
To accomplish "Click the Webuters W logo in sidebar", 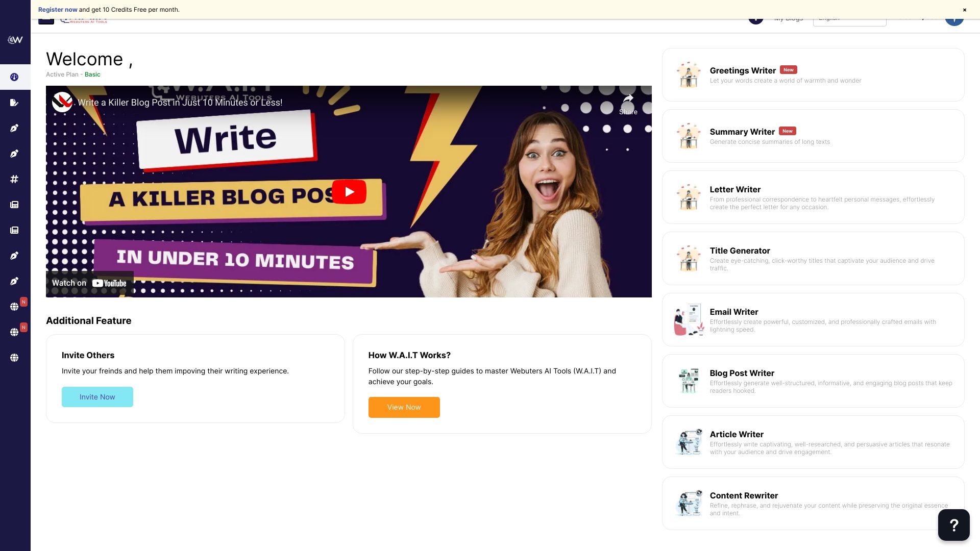I will tap(15, 40).
